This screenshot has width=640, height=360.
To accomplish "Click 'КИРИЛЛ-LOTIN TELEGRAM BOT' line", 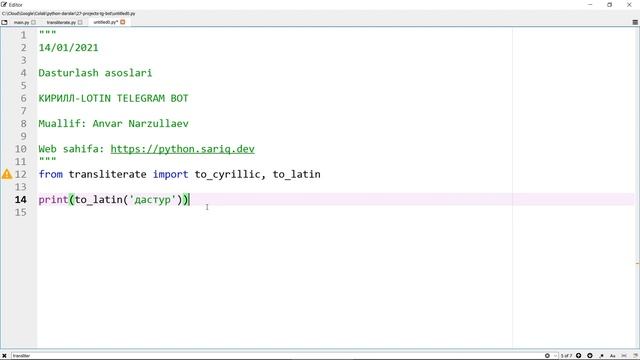I will (x=113, y=98).
